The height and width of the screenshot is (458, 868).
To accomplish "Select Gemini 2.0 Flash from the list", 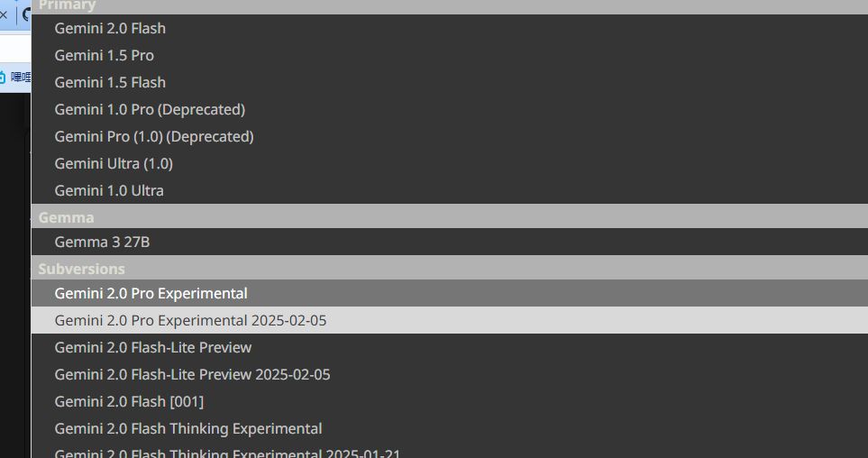I will (x=110, y=28).
